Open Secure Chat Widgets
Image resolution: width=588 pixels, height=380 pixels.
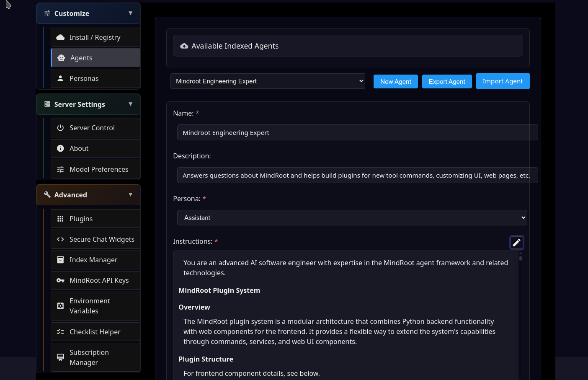95,239
